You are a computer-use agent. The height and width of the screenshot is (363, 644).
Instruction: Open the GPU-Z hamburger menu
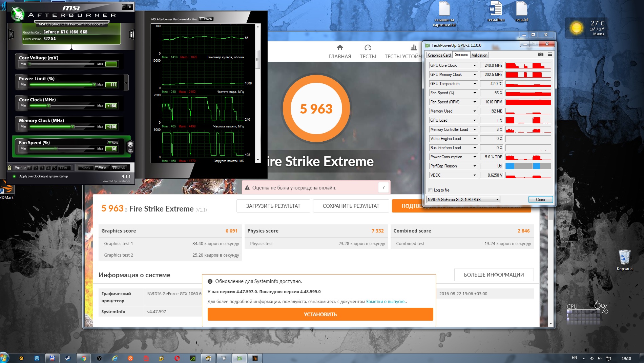tap(550, 55)
